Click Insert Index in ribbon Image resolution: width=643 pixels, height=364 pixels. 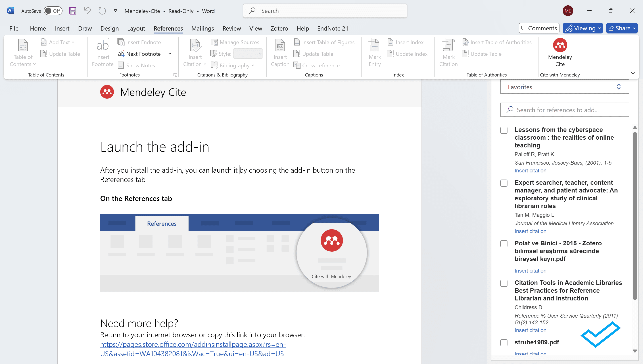click(x=405, y=42)
